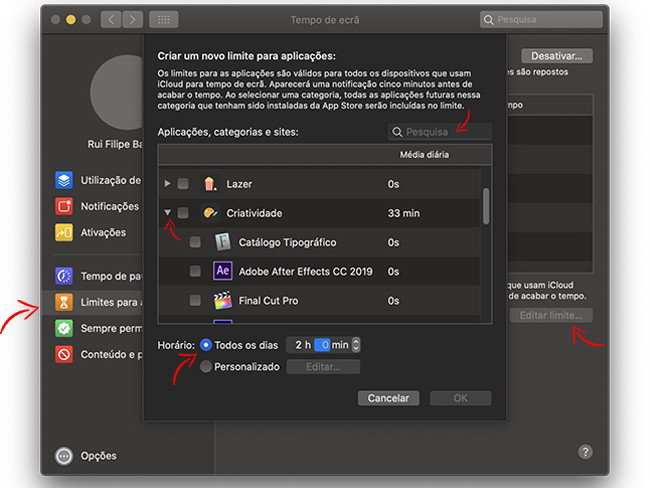
Task: Click the help question mark button
Action: (x=585, y=452)
